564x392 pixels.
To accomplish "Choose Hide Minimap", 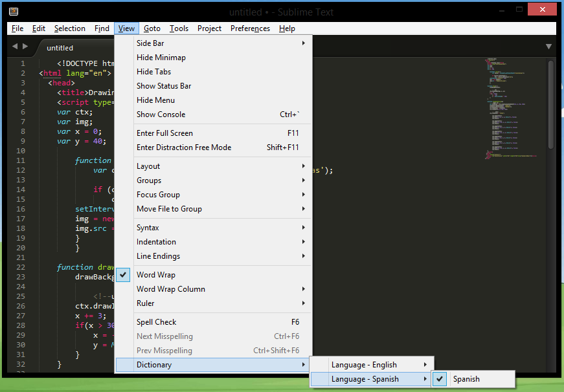I will [214, 58].
